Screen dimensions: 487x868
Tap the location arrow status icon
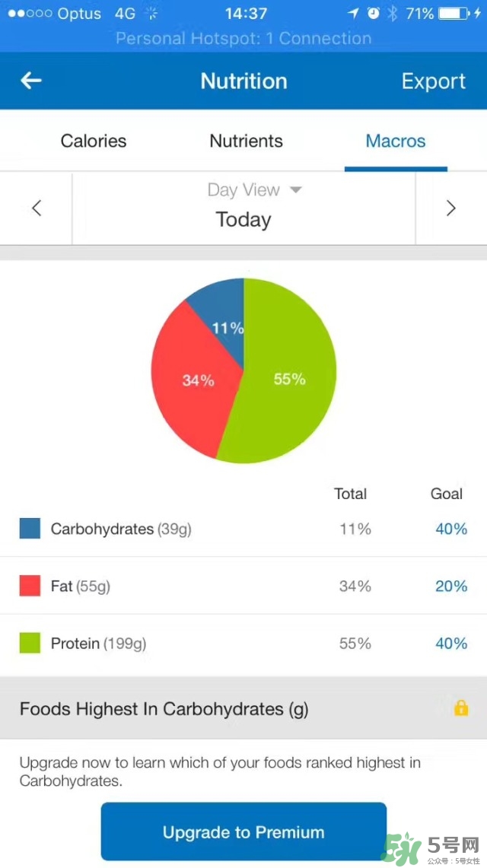(x=352, y=14)
